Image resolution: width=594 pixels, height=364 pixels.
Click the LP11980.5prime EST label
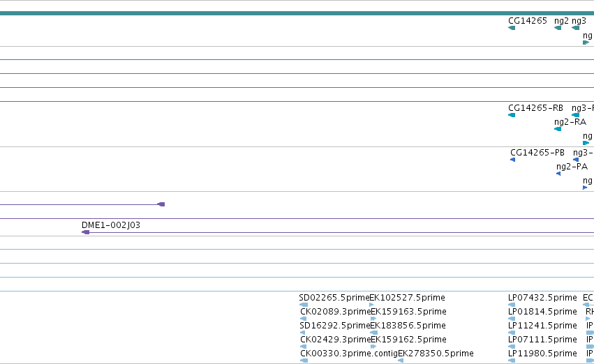(x=542, y=354)
